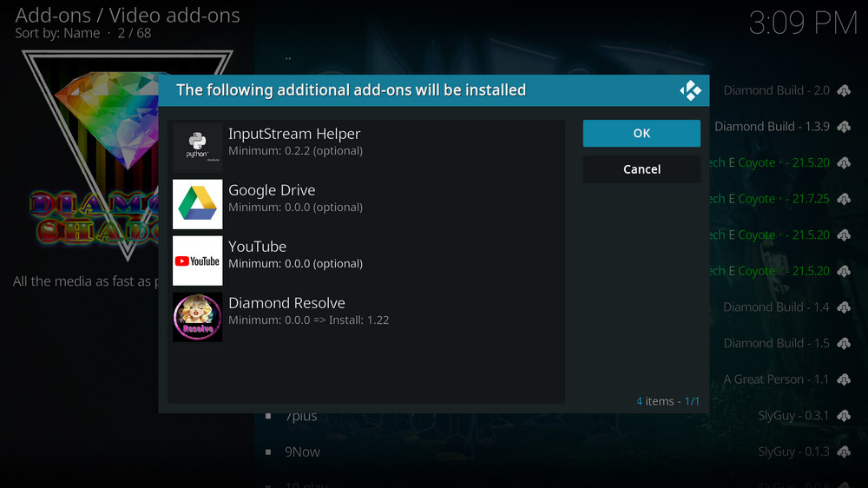
Task: Click the A Great Person - 1.1 label
Action: coord(776,379)
